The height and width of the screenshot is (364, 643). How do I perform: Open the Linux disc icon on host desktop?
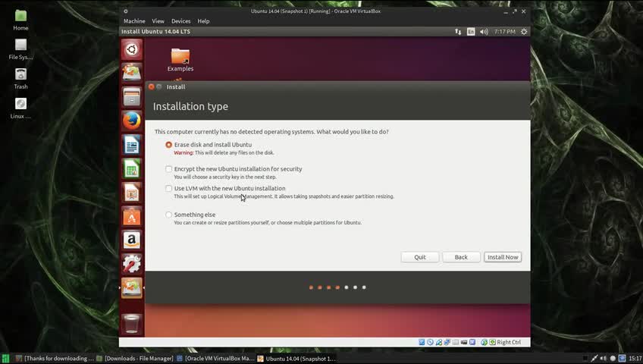click(x=20, y=108)
